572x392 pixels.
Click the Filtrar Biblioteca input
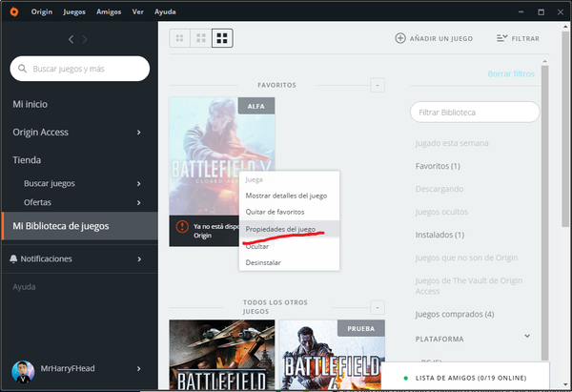pos(475,112)
